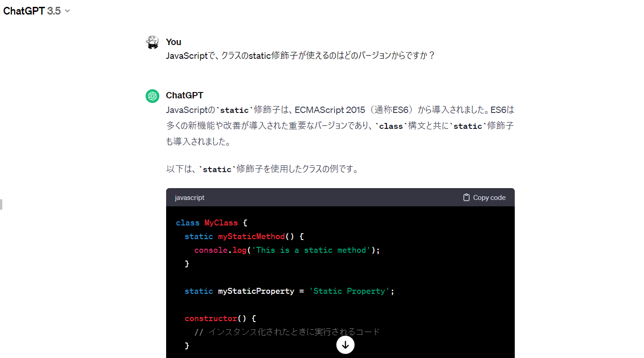Viewport: 644px width, 358px height.
Task: Click the インスタンス化されたときに comment line
Action: point(287,332)
